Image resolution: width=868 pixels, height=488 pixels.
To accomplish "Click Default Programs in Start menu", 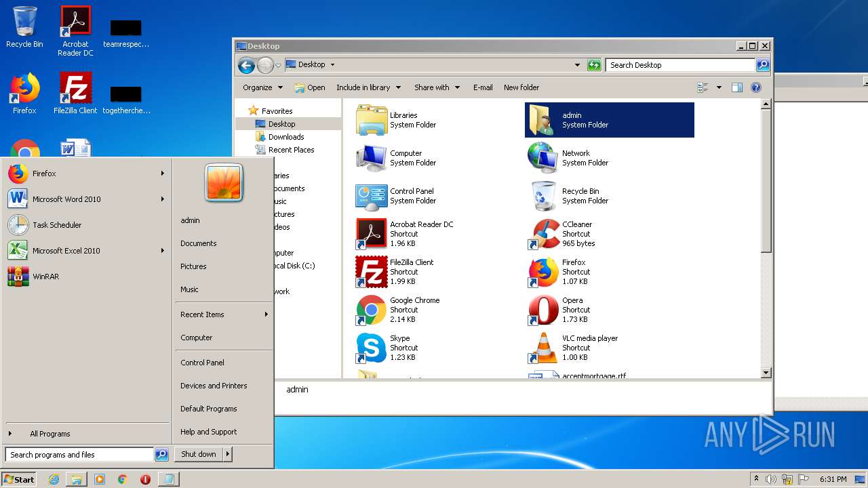I will pos(208,409).
